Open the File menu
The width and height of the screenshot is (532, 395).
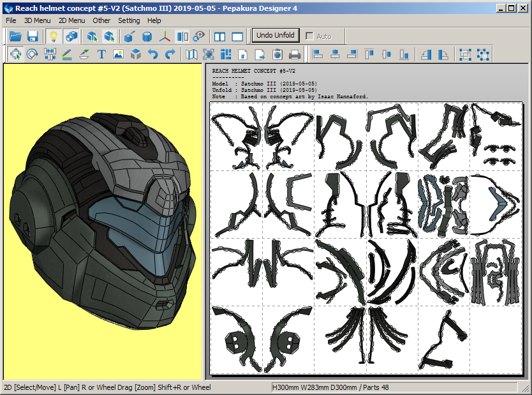11,20
